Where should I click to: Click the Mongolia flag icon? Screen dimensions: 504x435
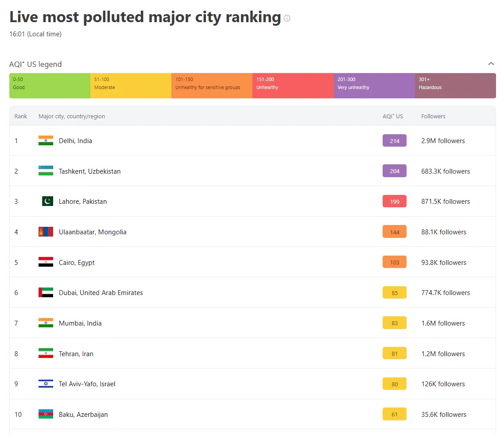coord(46,232)
